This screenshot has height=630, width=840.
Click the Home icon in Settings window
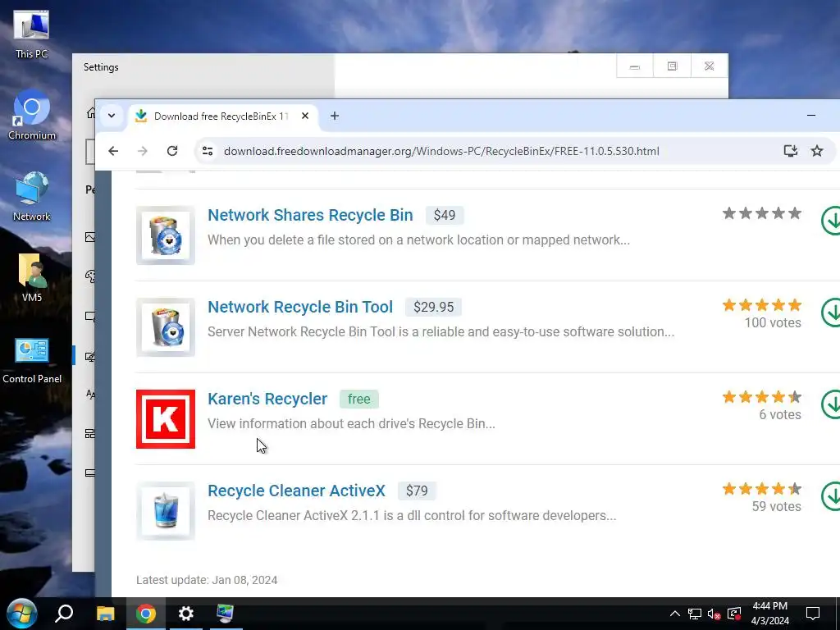click(90, 113)
